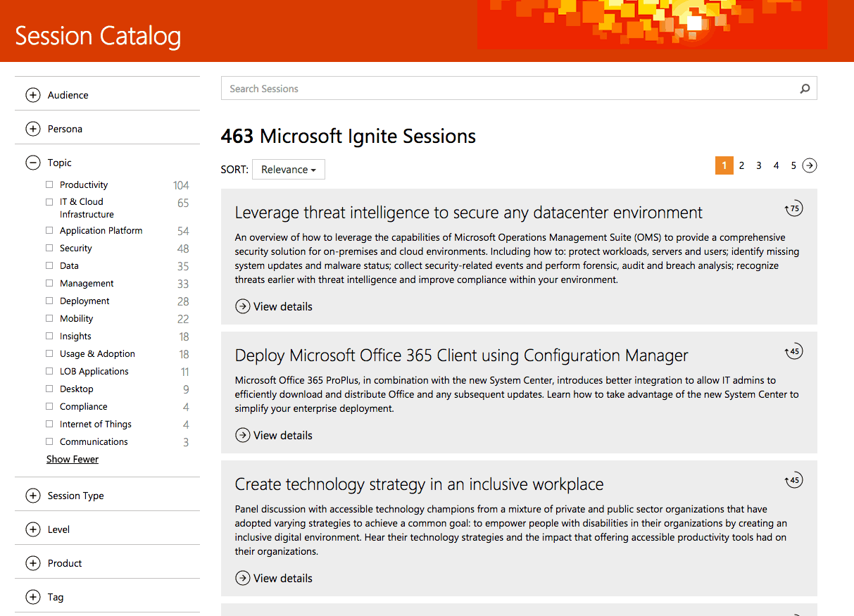
Task: Go to results page 3
Action: point(759,165)
